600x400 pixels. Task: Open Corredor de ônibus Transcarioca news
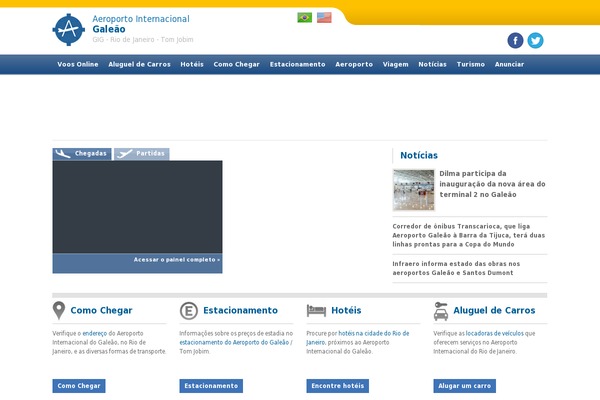(x=469, y=235)
